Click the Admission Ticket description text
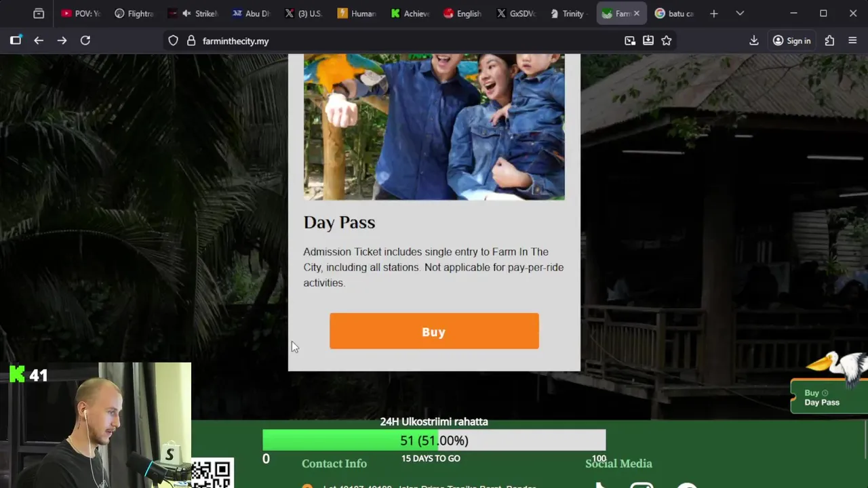Screen dimensions: 868x488 tap(433, 267)
